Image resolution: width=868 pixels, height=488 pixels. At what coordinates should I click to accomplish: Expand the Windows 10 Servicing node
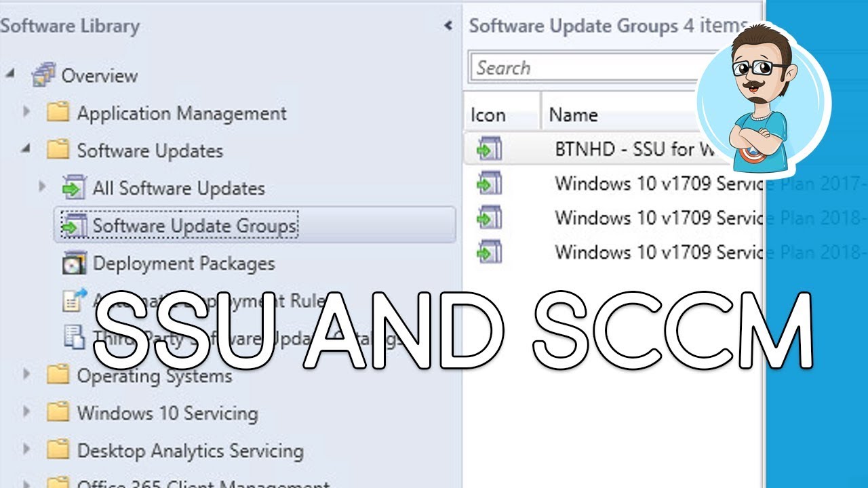(x=26, y=411)
